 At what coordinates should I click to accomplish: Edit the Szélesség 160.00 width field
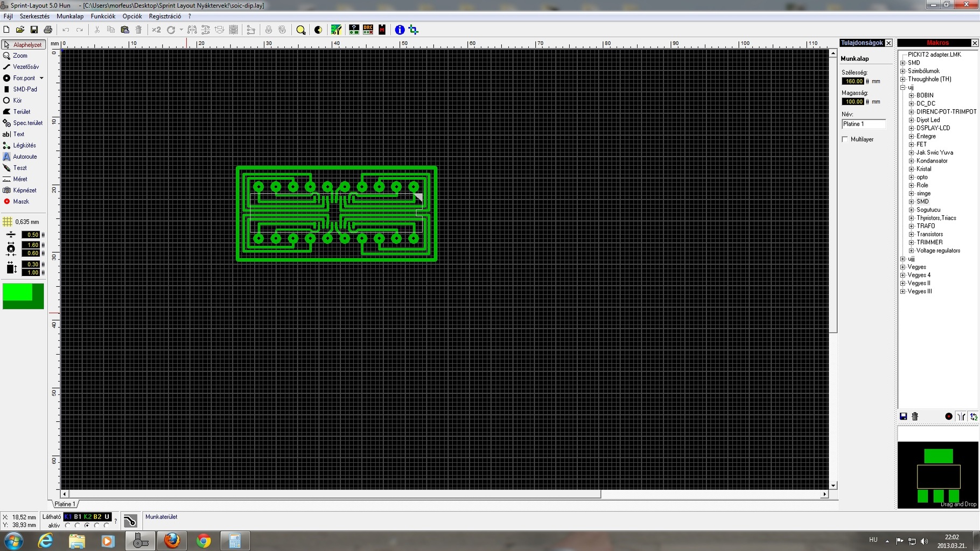click(x=853, y=81)
